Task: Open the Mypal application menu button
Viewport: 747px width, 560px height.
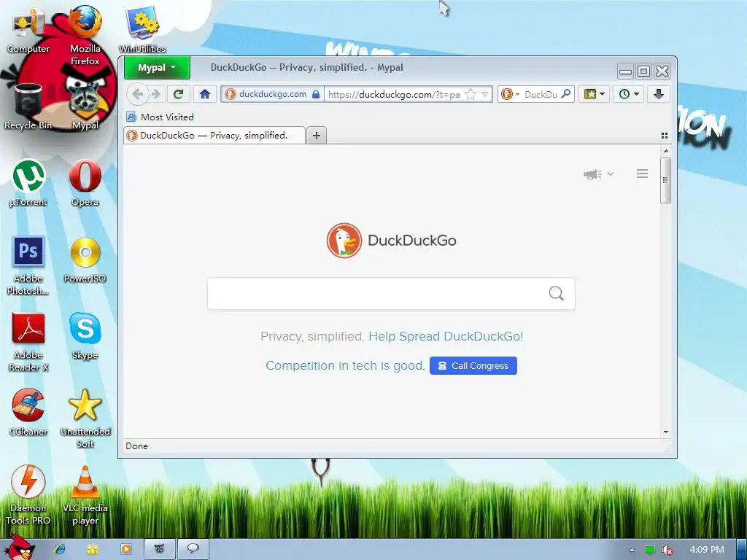Action: [x=157, y=68]
